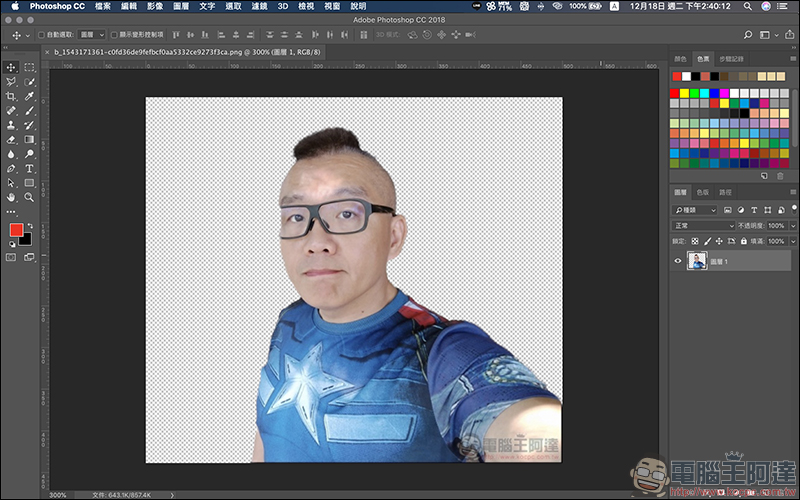Image resolution: width=800 pixels, height=500 pixels.
Task: Click the red foreground color swatch
Action: click(15, 230)
